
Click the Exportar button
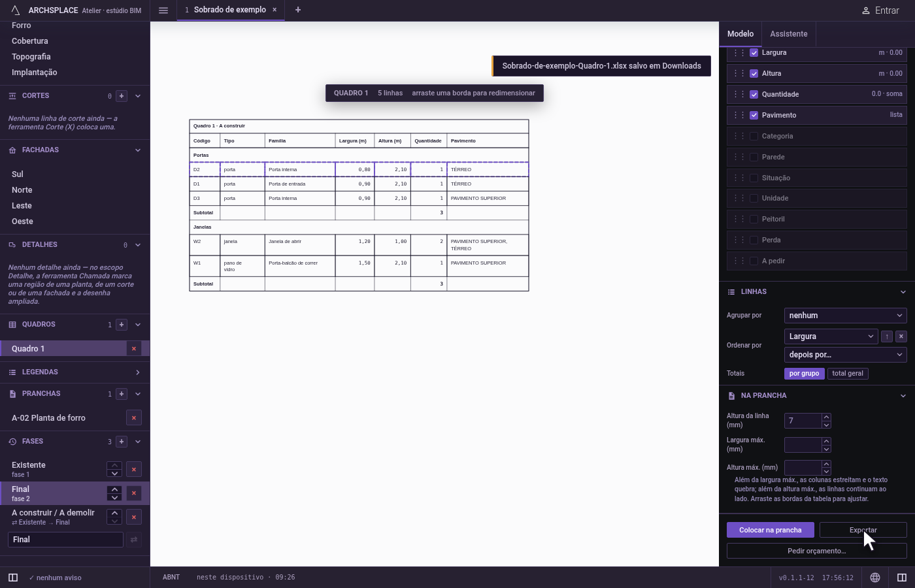(863, 530)
